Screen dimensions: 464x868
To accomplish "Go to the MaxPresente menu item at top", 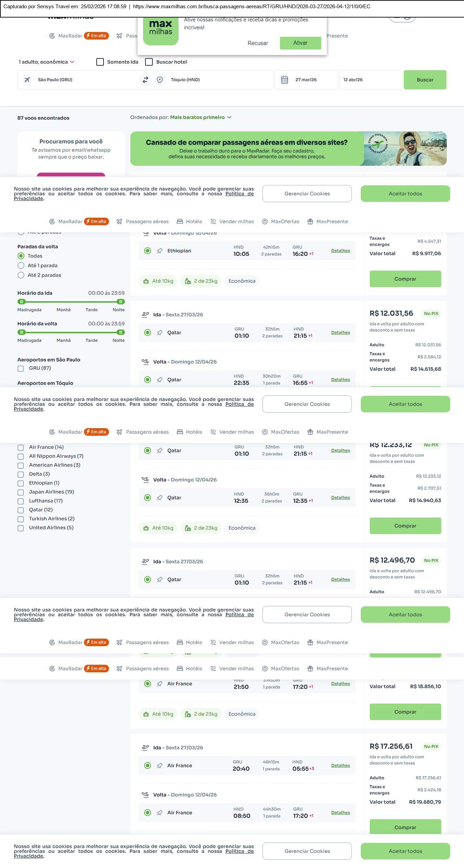I will (337, 36).
